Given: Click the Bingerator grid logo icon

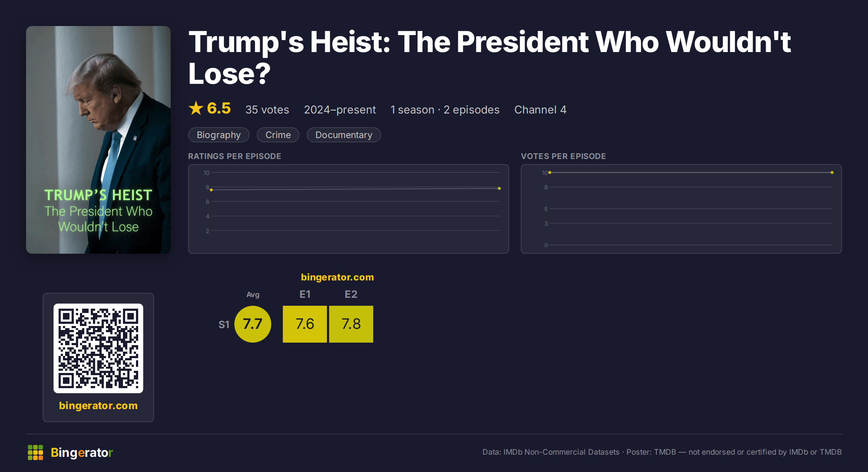Looking at the screenshot, I should 35,452.
